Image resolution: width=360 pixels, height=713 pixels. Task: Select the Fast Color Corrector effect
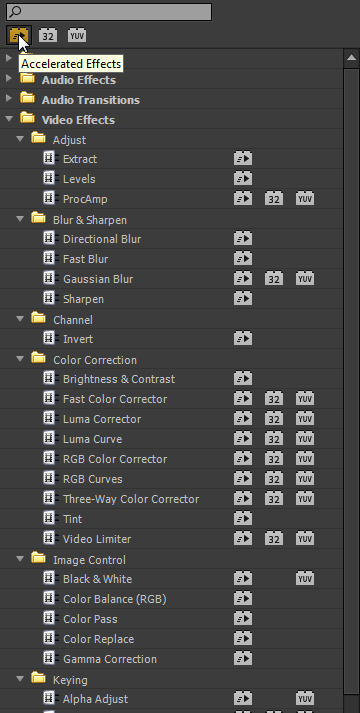point(115,399)
